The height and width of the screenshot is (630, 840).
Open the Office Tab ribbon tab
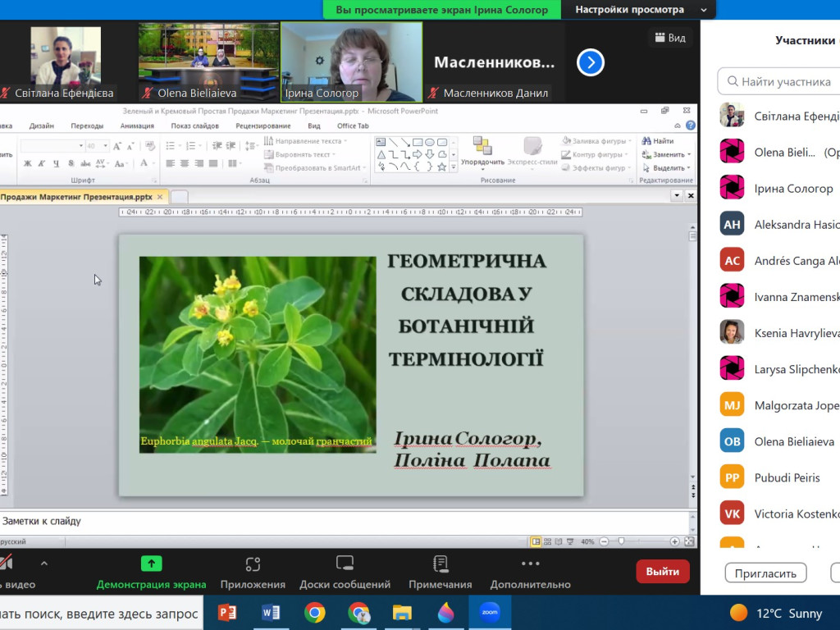[x=353, y=126]
